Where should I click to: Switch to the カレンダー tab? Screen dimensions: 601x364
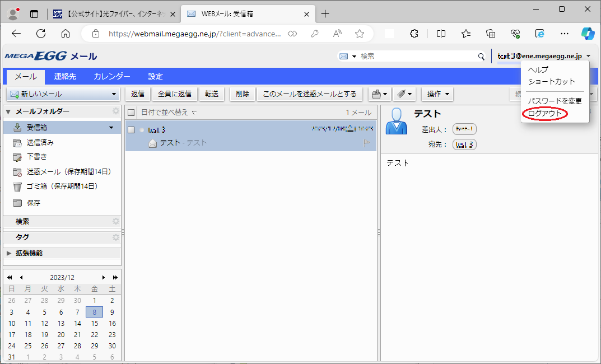(112, 77)
